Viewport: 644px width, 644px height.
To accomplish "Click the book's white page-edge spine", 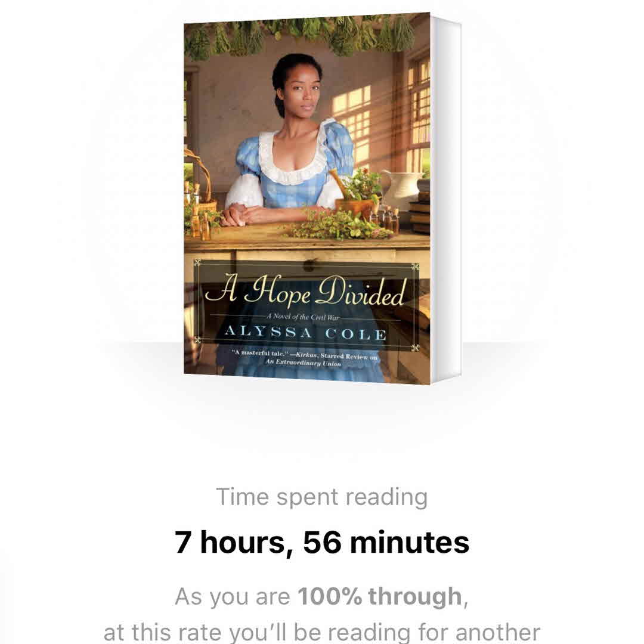I will (x=447, y=199).
